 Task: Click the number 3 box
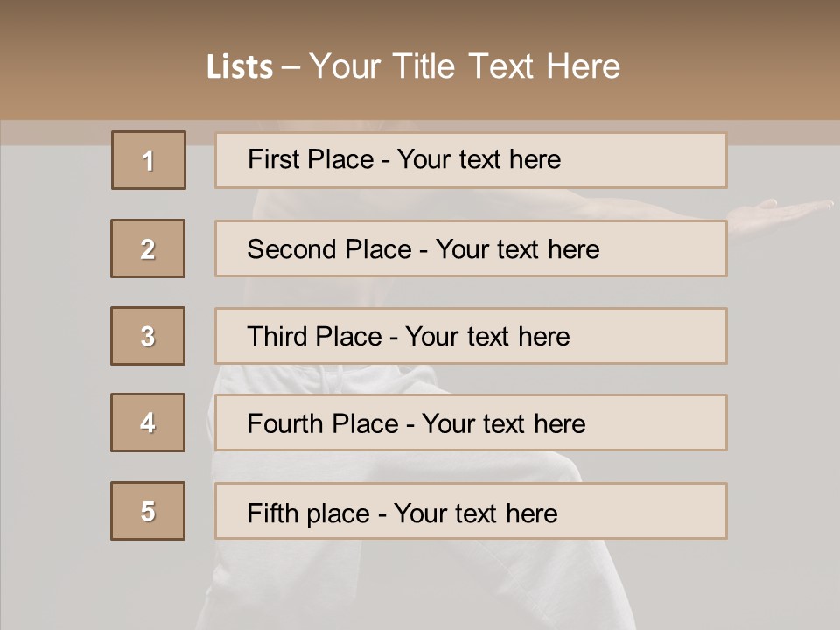(x=148, y=336)
